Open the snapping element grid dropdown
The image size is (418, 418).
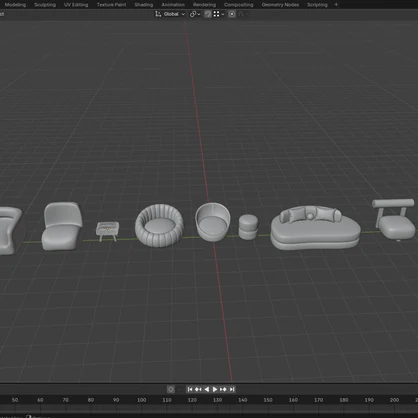219,14
